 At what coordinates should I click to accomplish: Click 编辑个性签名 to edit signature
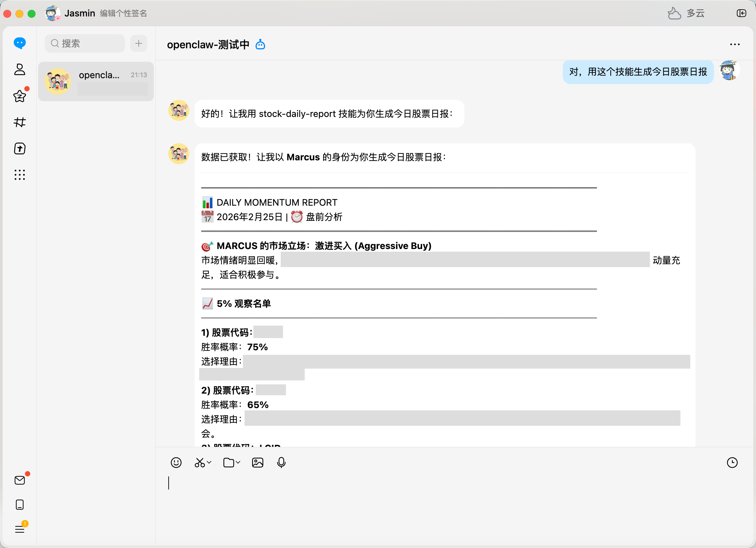coord(123,13)
